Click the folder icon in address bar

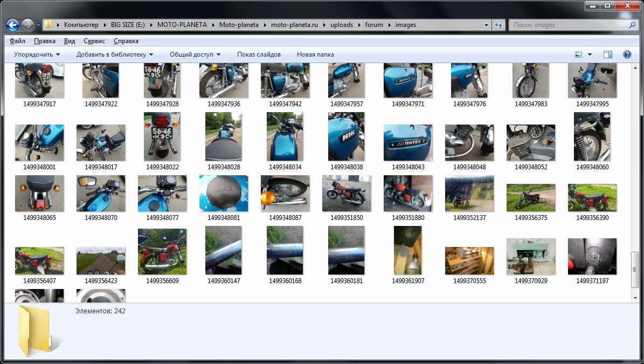tap(48, 25)
